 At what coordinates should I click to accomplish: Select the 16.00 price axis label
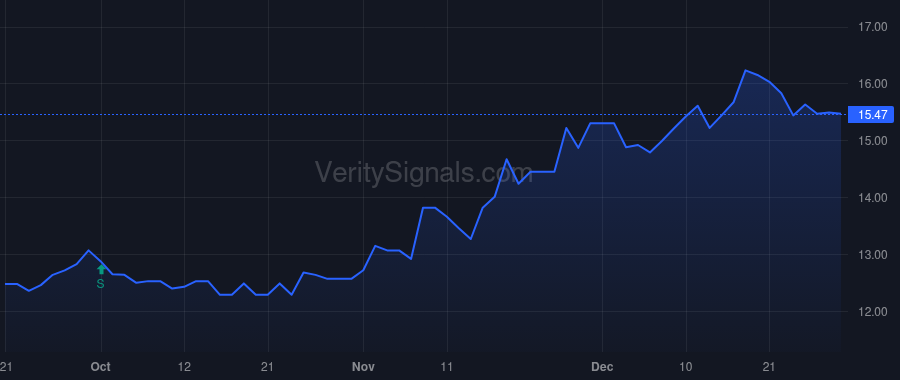point(872,84)
